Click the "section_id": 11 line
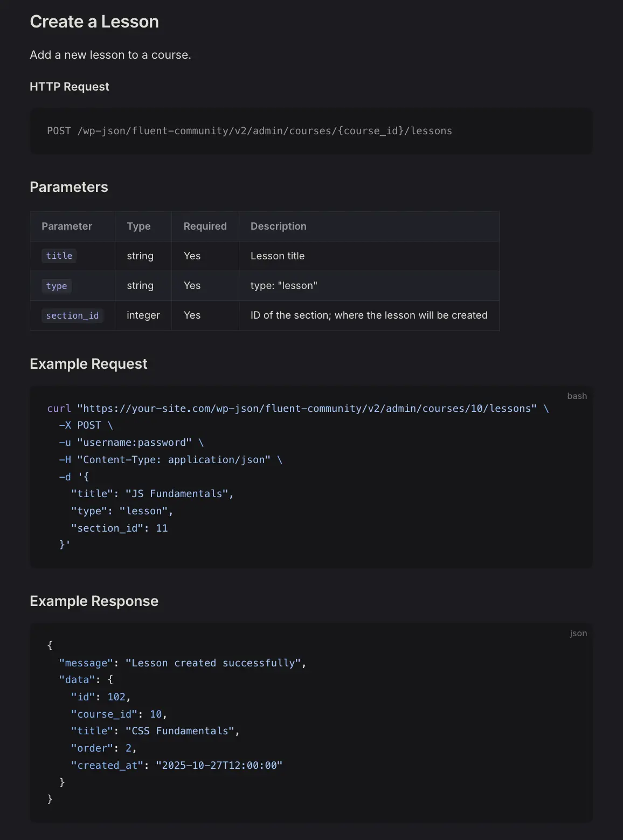Screen dimensions: 623x840 pyautogui.click(x=120, y=528)
